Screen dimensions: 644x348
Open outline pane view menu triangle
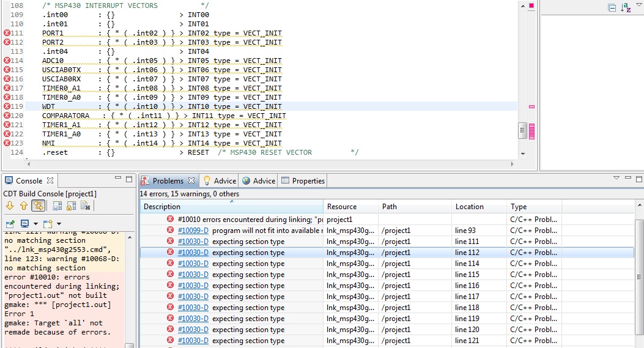click(639, 5)
